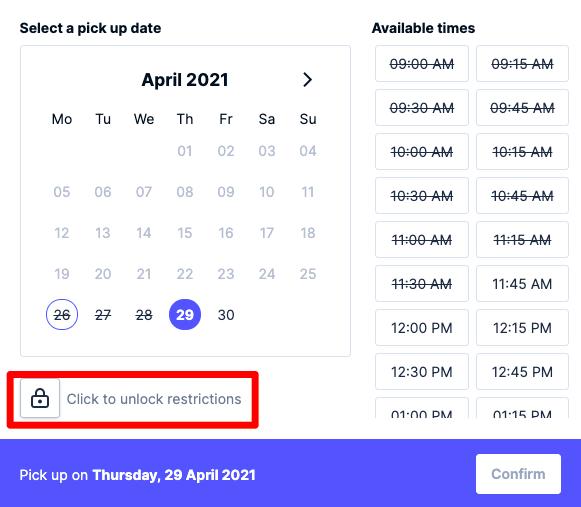Select April 30 on the calendar

(x=226, y=315)
